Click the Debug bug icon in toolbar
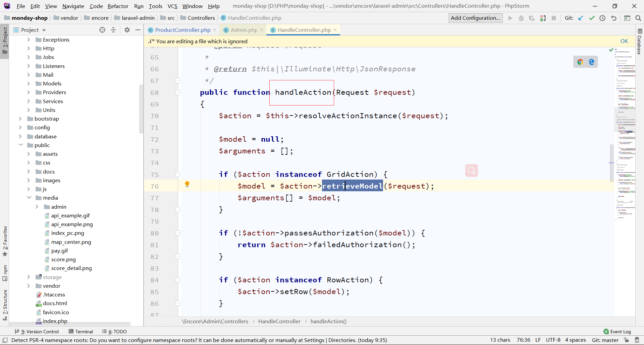The height and width of the screenshot is (345, 644). click(521, 18)
